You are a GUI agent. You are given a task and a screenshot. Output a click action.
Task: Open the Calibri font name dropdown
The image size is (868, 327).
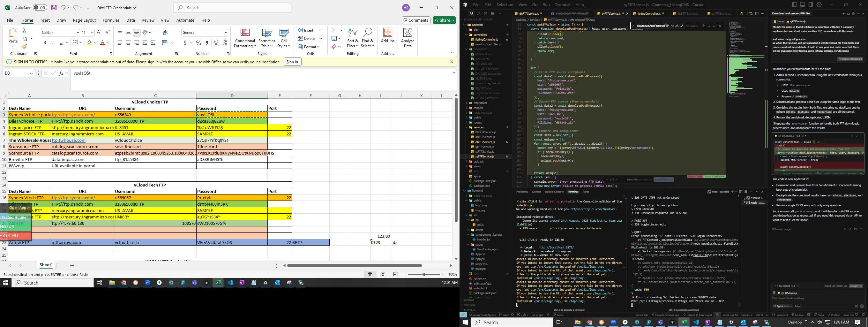click(x=78, y=32)
